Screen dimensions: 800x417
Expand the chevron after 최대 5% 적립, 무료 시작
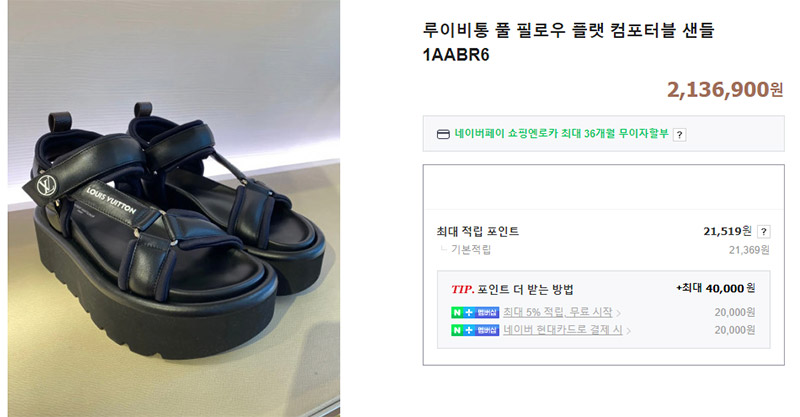618,313
